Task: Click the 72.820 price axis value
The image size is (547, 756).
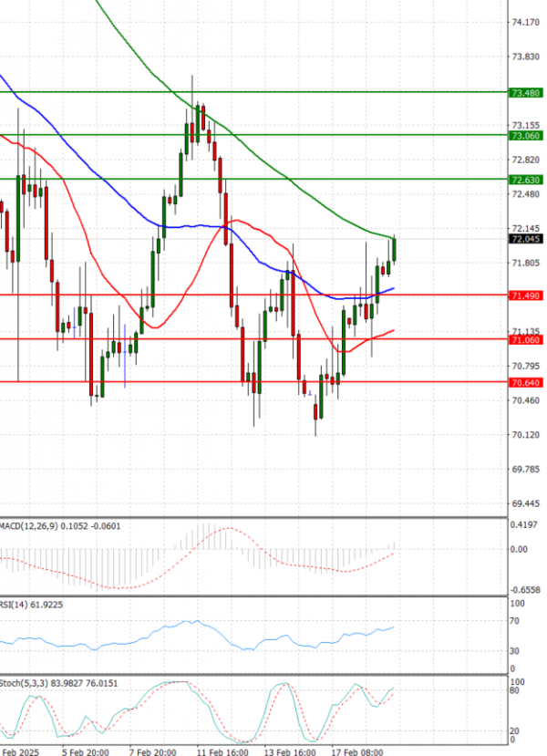Action: pyautogui.click(x=526, y=161)
